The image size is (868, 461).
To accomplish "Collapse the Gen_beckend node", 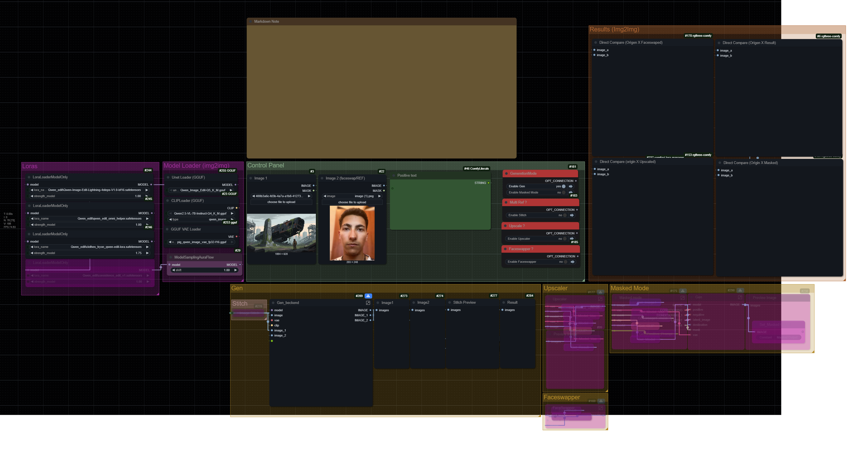I will point(273,303).
